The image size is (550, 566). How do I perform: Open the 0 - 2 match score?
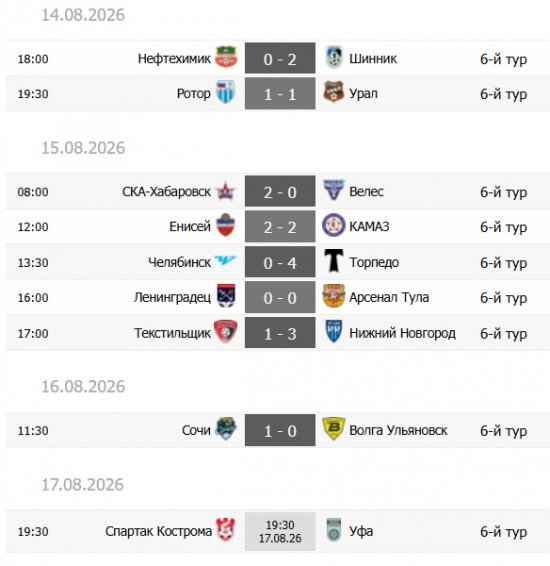pos(280,58)
